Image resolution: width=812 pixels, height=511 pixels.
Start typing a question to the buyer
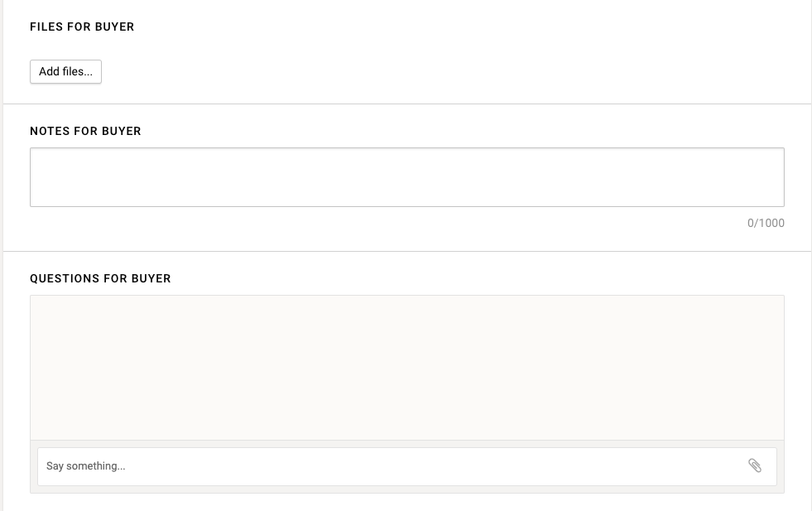click(389, 466)
